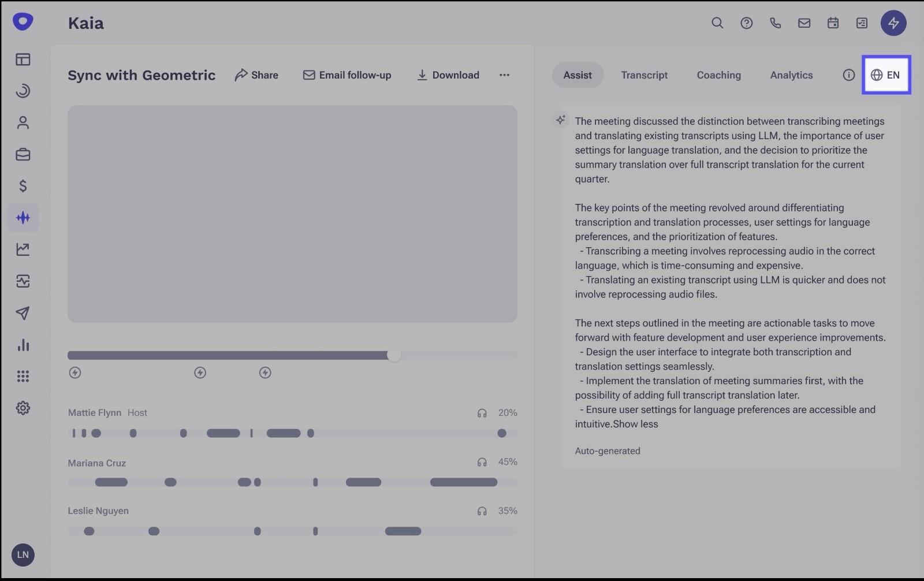Select the Analytics tab
Viewport: 924px width, 581px height.
pos(791,75)
